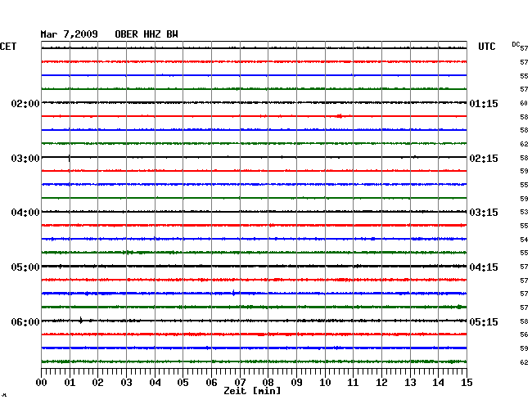Viewport: 532px width, 404px height.
Task: Select the 03:00 CET time label
Action: click(x=25, y=159)
